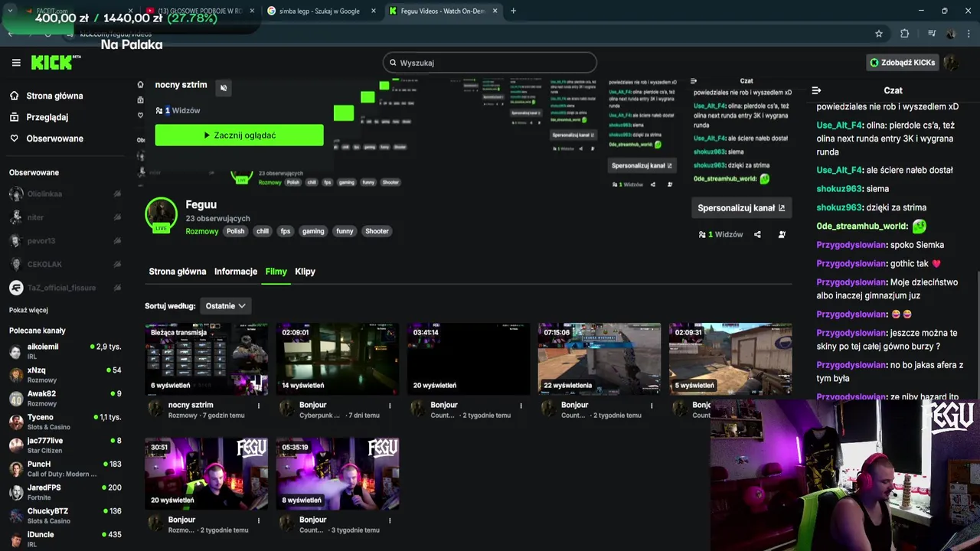Open the 02:09:01 Bonjour video thumbnail
Viewport: 980px width, 551px height.
[338, 359]
